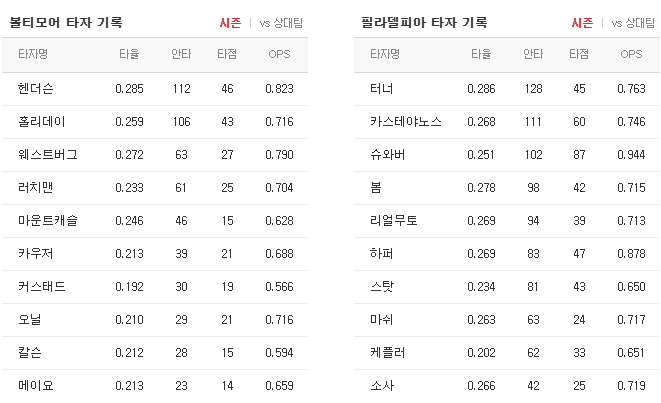
Task: Open 터너 batter entry in 필라델피아
Action: pos(382,89)
